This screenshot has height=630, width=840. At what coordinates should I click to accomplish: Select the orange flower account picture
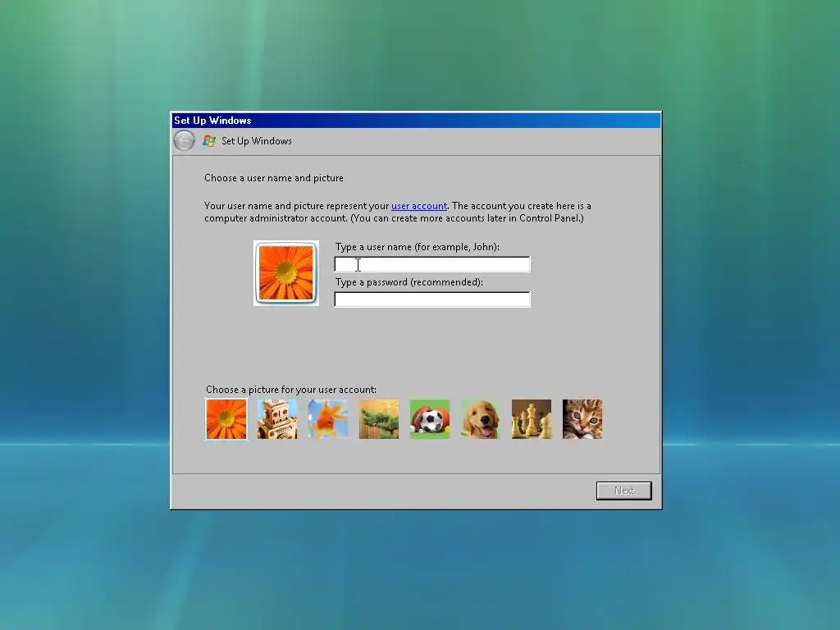(x=226, y=419)
